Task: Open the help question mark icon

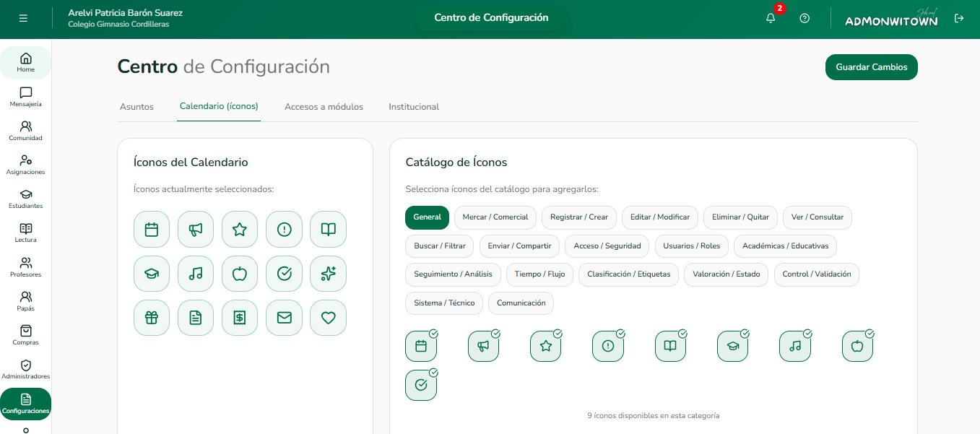Action: pos(805,18)
